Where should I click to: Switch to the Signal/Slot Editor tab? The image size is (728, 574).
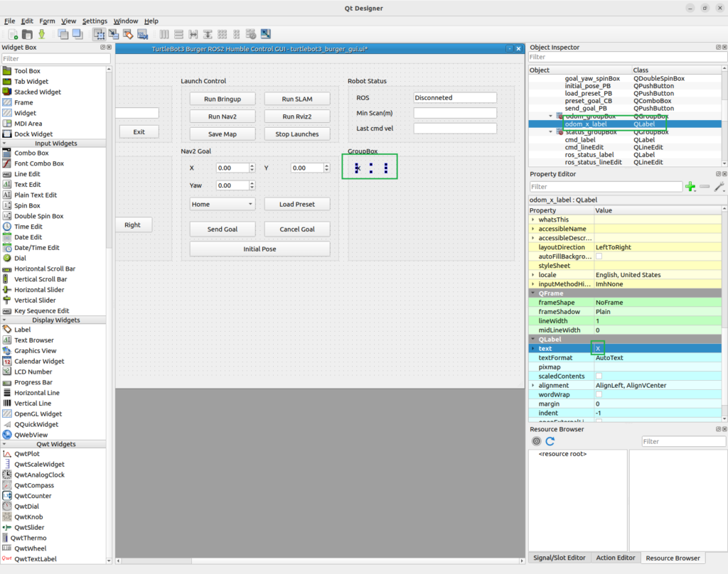tap(559, 558)
